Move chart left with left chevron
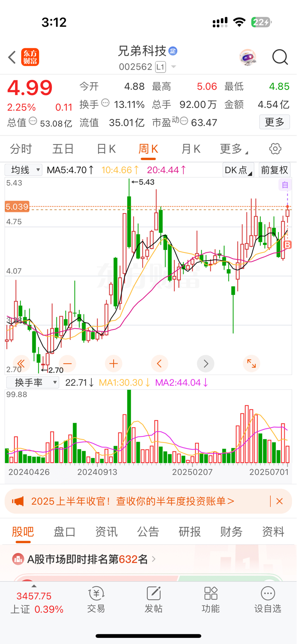The width and height of the screenshot is (297, 644). click(160, 364)
